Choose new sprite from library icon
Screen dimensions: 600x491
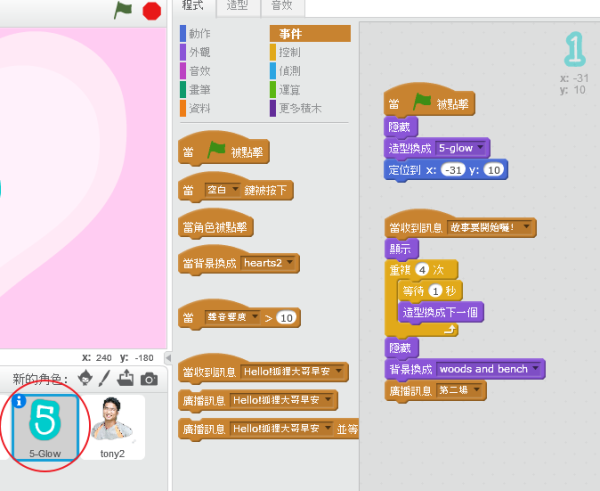pyautogui.click(x=86, y=379)
